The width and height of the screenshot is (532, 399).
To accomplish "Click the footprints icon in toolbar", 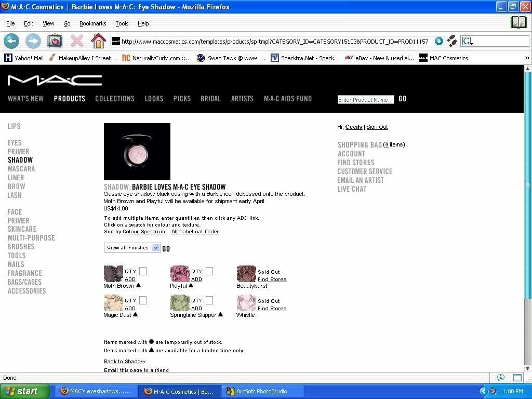I will [451, 41].
